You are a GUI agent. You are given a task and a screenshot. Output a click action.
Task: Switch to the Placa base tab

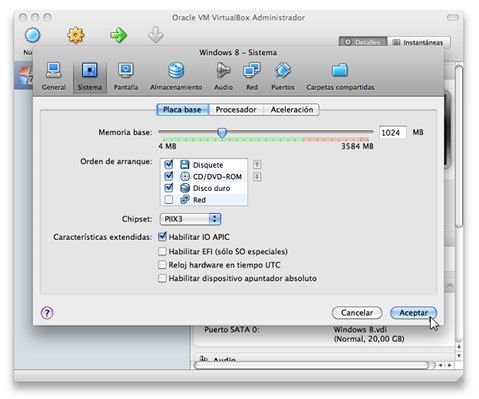click(x=182, y=110)
